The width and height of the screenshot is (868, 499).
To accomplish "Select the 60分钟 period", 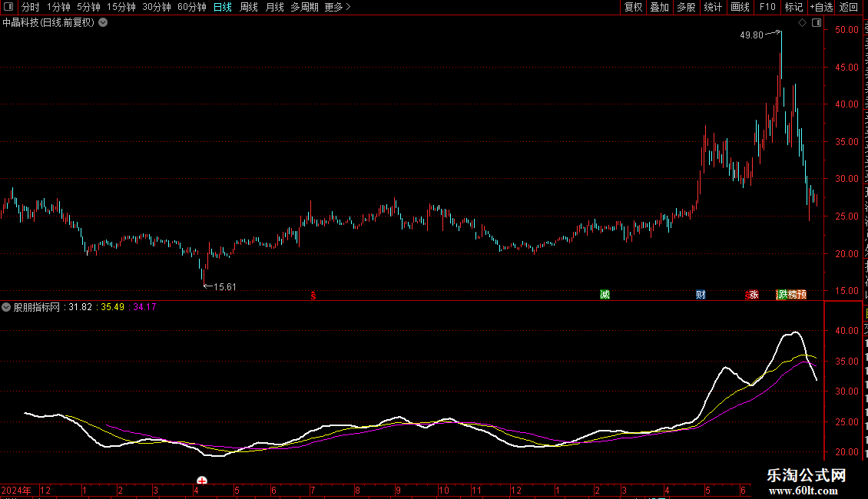I will click(x=192, y=7).
